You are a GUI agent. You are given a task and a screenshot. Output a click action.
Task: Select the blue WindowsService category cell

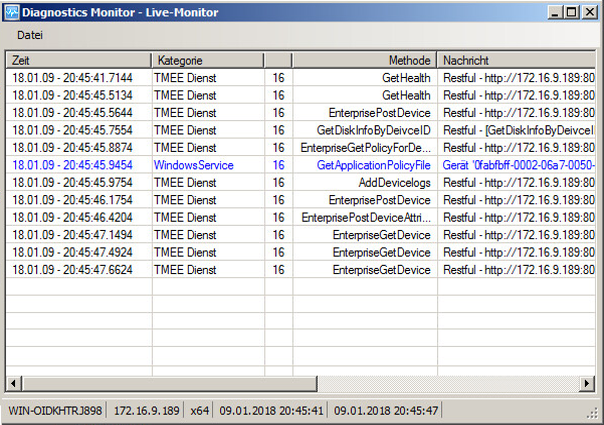coord(194,165)
